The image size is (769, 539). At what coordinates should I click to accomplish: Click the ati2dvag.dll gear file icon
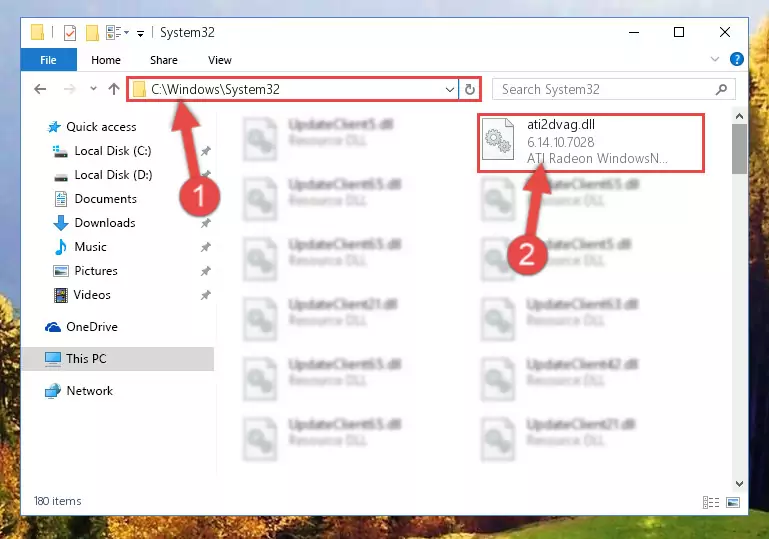498,140
